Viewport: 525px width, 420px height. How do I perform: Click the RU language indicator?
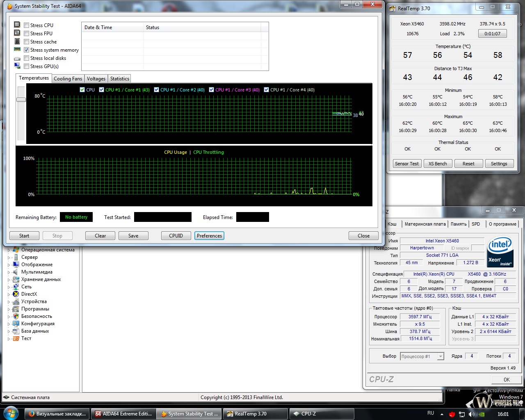coord(431,413)
